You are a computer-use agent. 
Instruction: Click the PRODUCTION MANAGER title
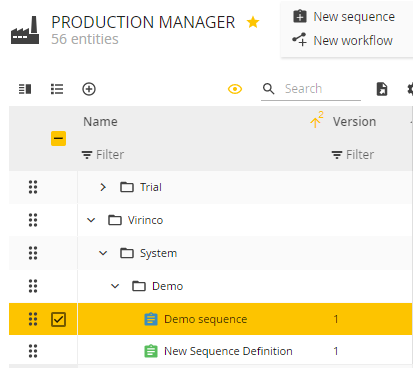coord(143,22)
